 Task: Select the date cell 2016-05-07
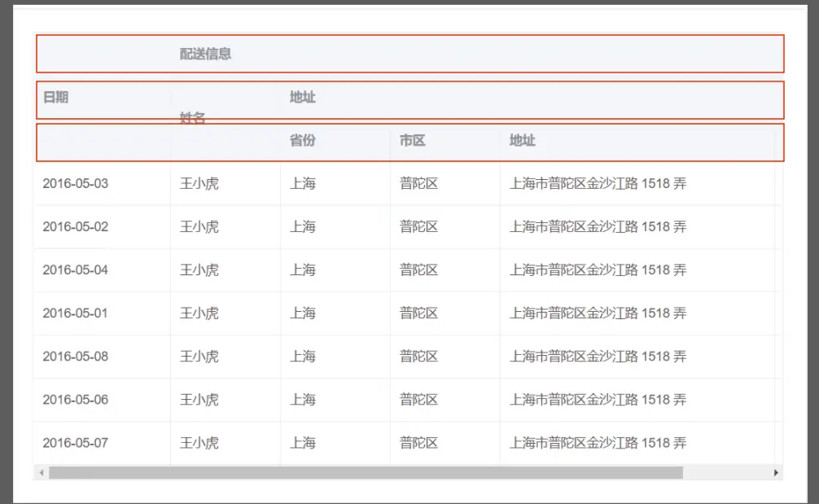[75, 444]
